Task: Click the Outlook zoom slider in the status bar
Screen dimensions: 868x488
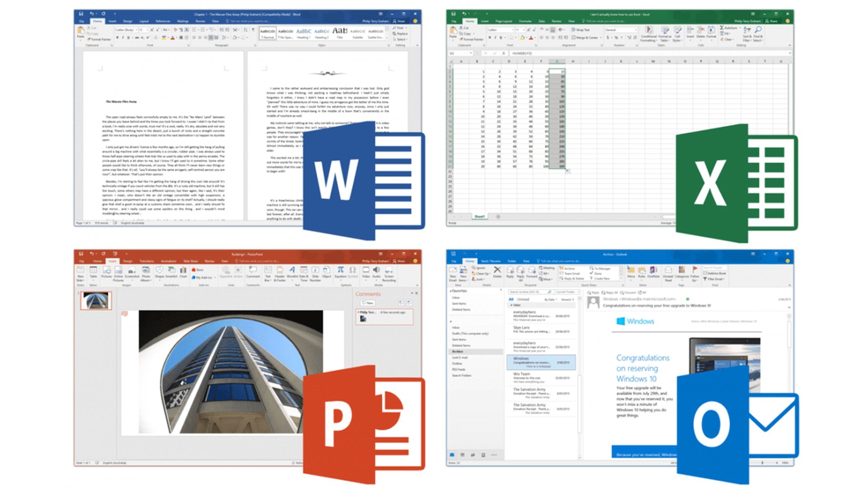Action: [x=763, y=463]
